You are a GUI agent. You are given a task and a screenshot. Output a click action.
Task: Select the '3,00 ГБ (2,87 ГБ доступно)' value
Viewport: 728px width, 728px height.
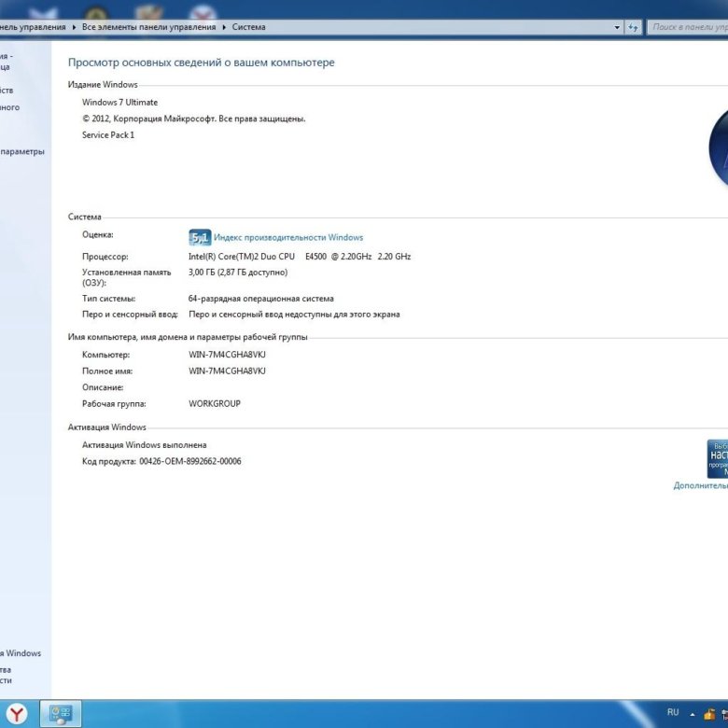click(238, 273)
